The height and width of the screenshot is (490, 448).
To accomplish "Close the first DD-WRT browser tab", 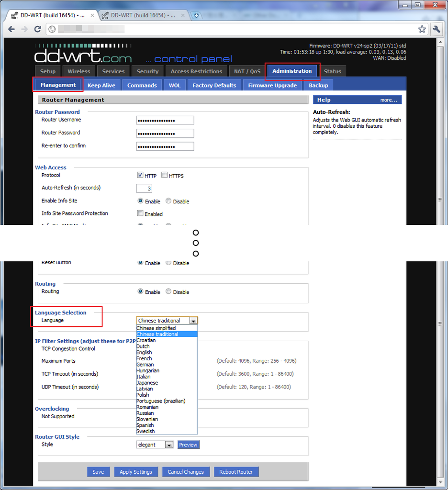I will pyautogui.click(x=92, y=15).
